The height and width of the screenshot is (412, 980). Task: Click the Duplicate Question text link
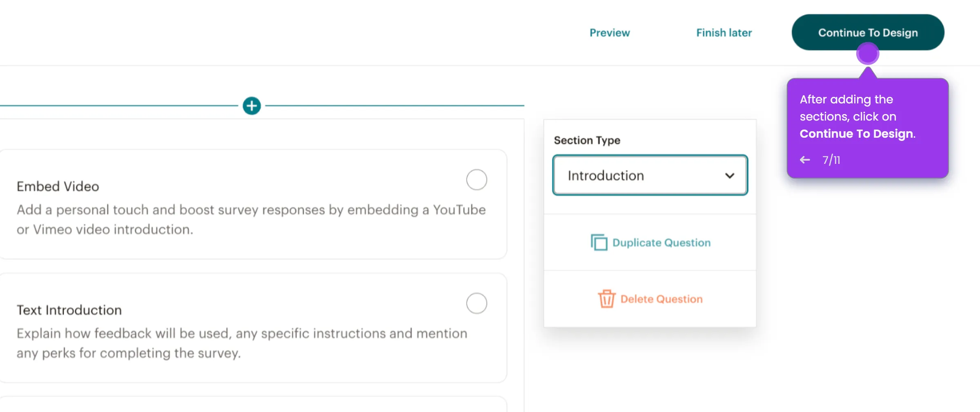(x=661, y=243)
